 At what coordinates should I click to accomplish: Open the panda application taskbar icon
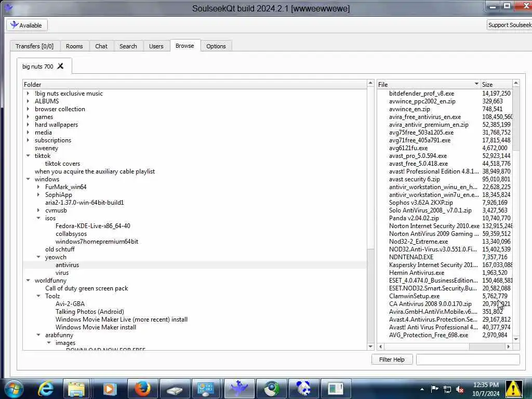[x=303, y=389]
